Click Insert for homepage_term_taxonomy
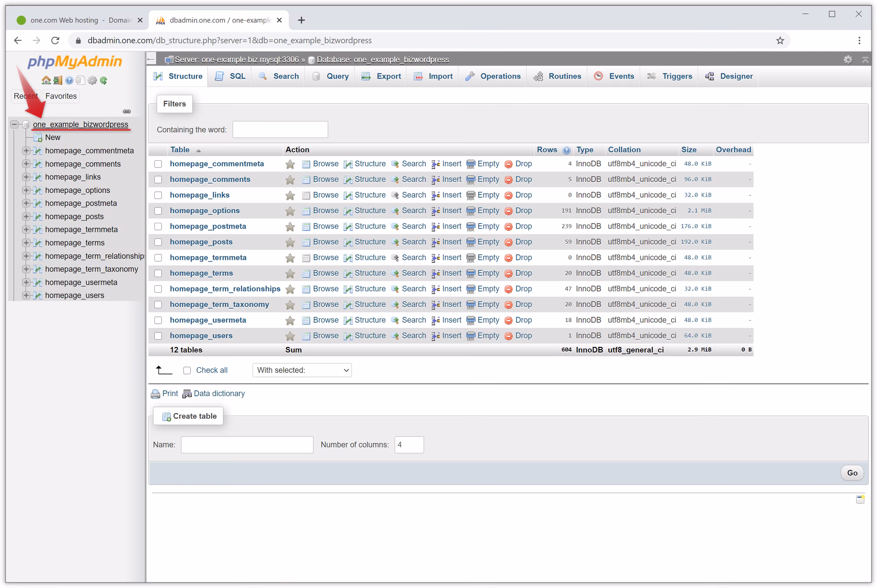 coord(447,304)
